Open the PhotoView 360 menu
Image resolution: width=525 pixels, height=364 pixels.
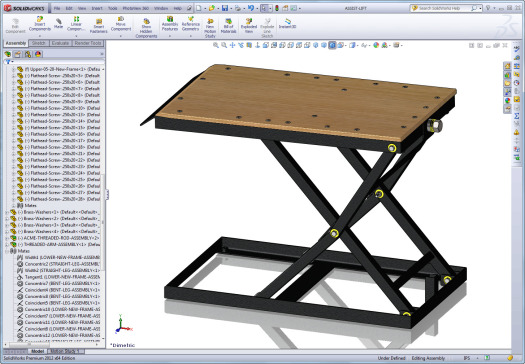[136, 8]
